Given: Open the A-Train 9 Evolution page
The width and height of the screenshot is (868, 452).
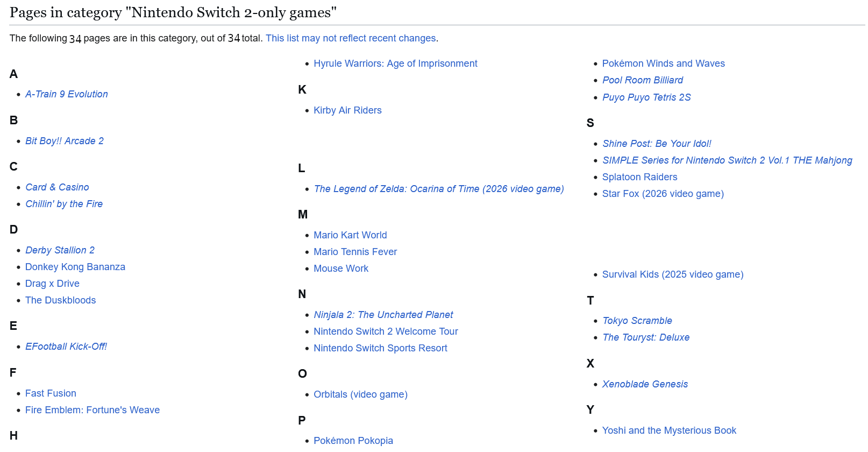Looking at the screenshot, I should click(x=67, y=94).
